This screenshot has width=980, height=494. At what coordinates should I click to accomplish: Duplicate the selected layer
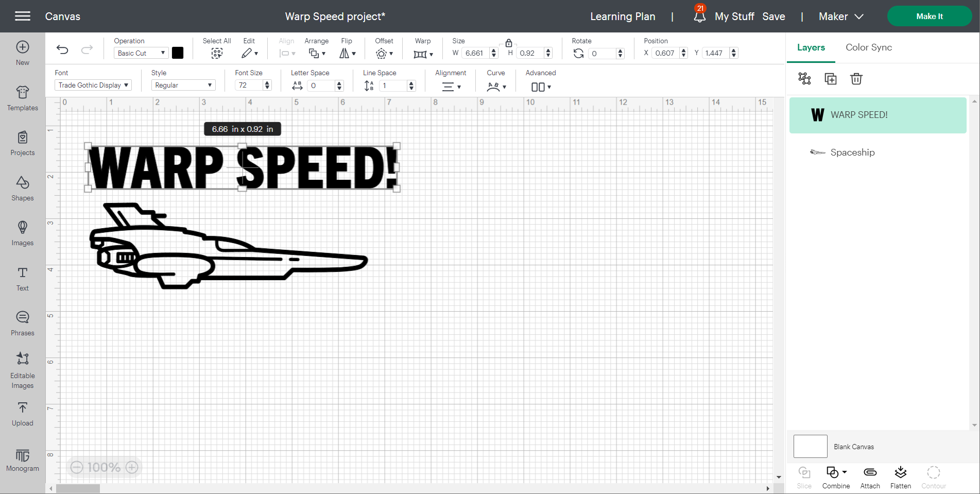pos(830,79)
